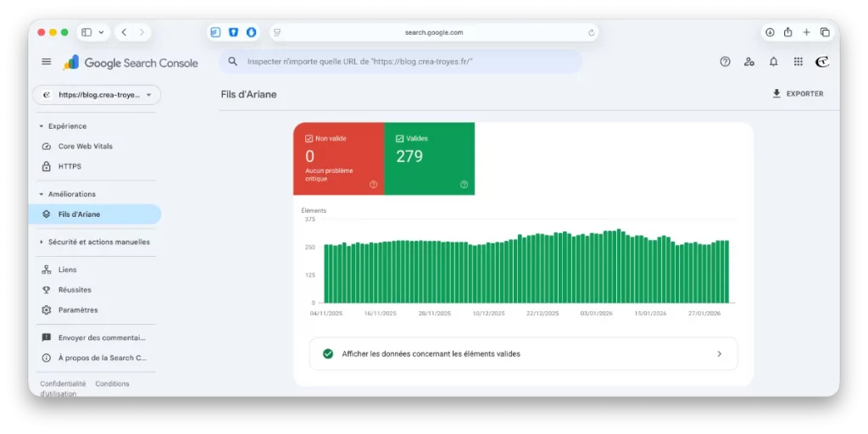Click the URL inspection search field
Image resolution: width=868 pixels, height=434 pixels.
point(400,62)
